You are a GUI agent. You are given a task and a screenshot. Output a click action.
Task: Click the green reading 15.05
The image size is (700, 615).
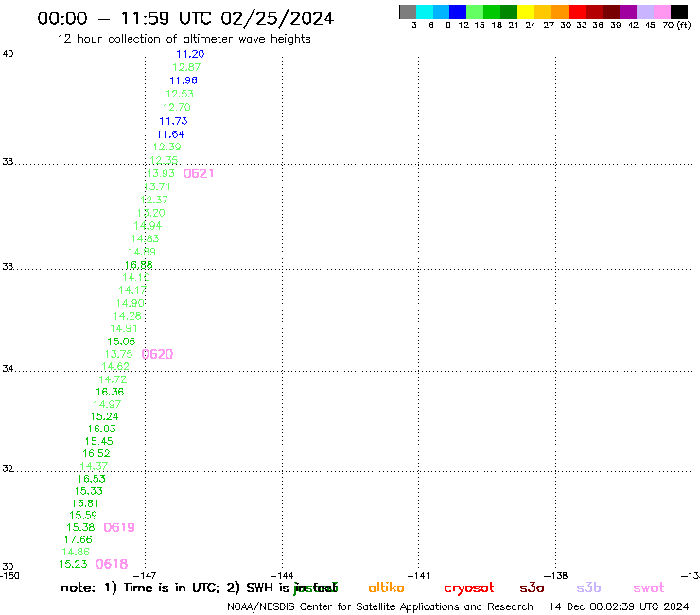[x=121, y=342]
